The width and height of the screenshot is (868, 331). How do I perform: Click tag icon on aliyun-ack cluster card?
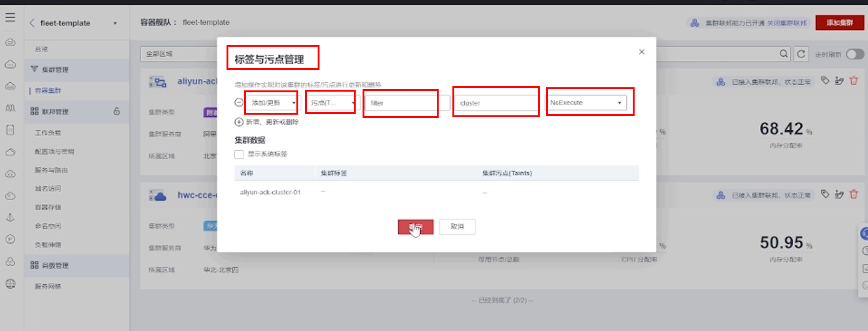click(x=825, y=80)
